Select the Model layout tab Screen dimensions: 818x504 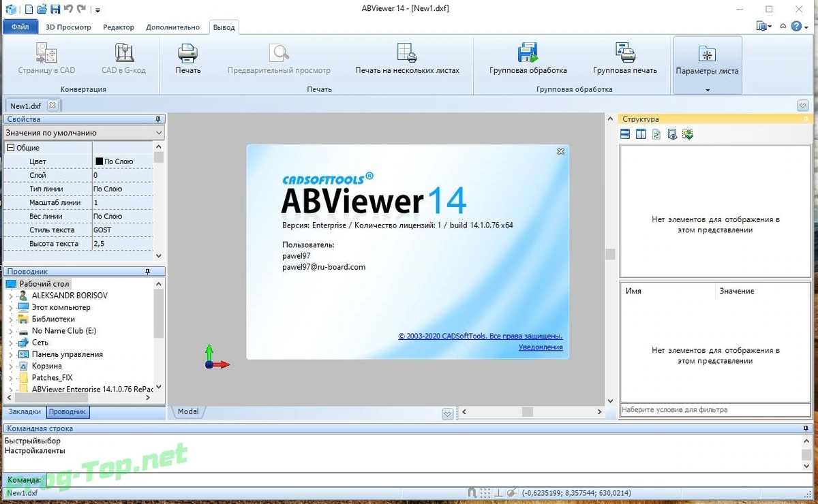coord(188,411)
